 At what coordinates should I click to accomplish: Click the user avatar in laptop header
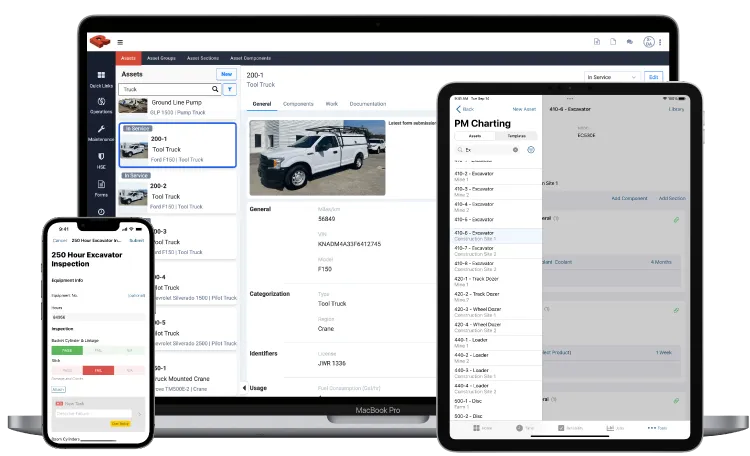(649, 42)
